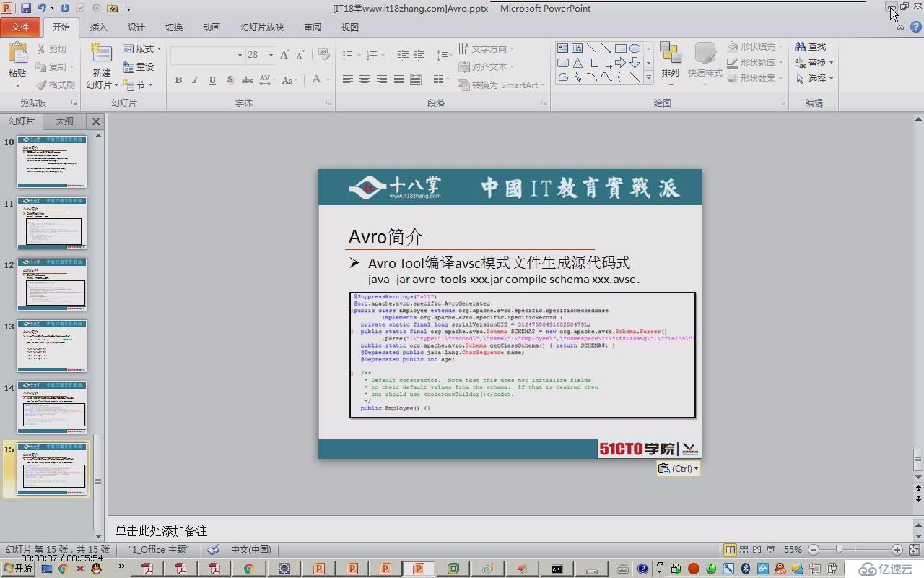Select slide 10 thumbnail
924x578 pixels.
point(52,162)
